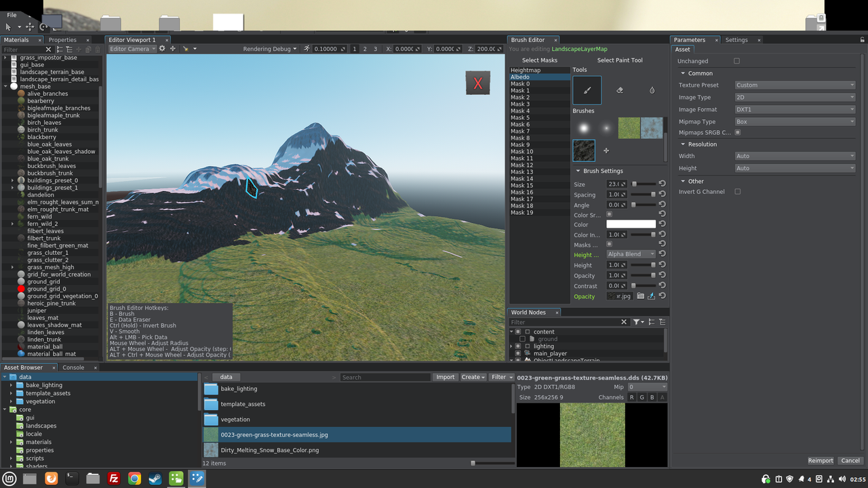Adjust the brush Opacity slider
The width and height of the screenshot is (868, 488).
(644, 276)
